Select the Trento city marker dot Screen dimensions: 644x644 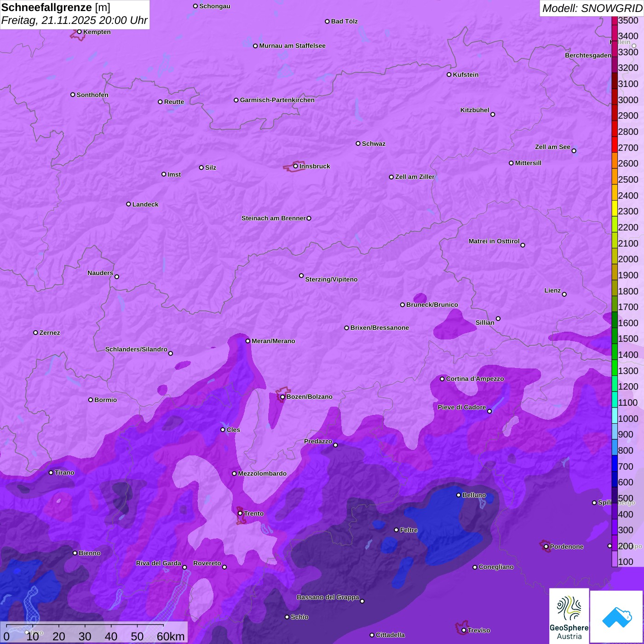pos(240,513)
